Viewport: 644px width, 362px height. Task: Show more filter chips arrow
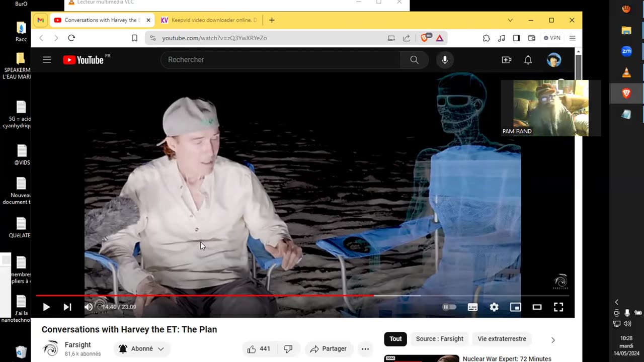[553, 340]
